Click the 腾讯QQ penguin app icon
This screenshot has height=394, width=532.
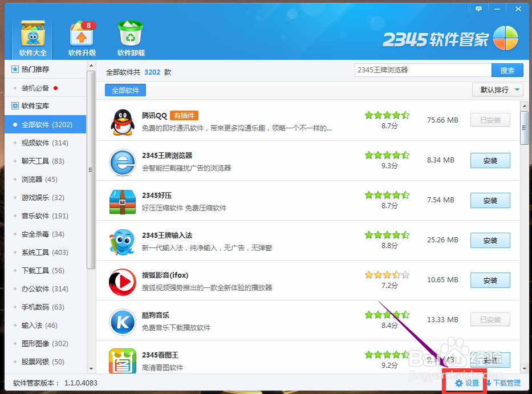click(122, 120)
